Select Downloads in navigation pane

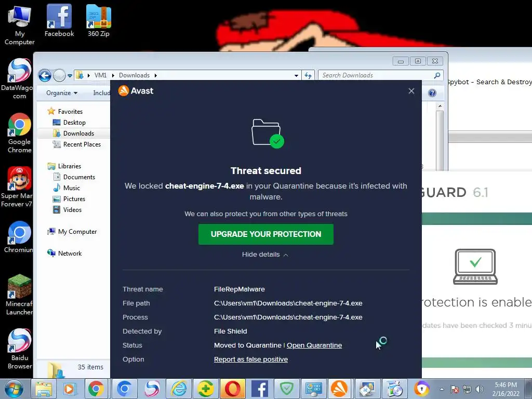pyautogui.click(x=78, y=134)
